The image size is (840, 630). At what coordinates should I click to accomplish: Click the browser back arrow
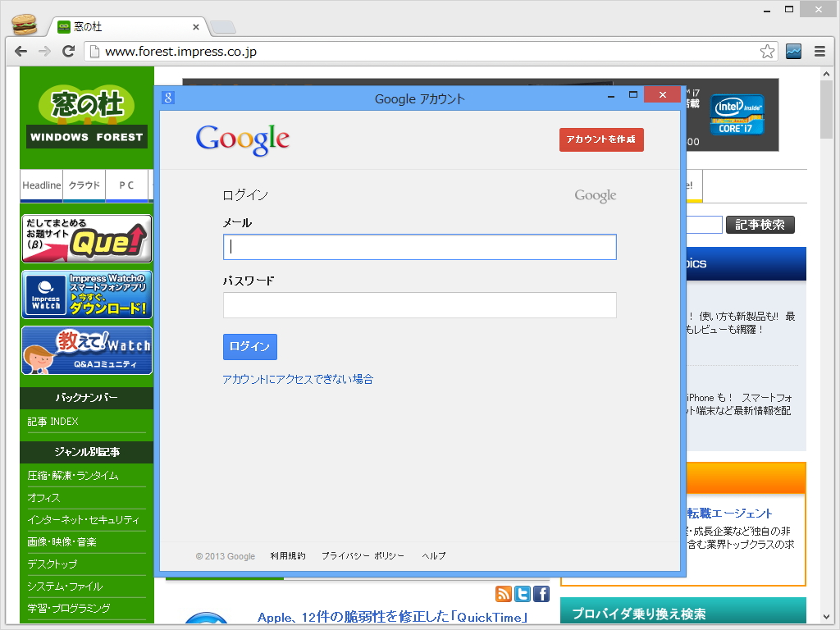pyautogui.click(x=21, y=51)
